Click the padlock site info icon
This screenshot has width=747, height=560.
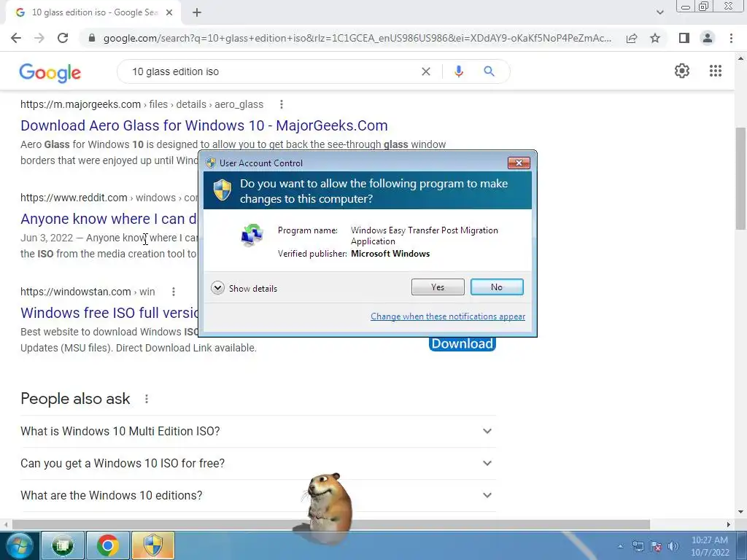[93, 38]
